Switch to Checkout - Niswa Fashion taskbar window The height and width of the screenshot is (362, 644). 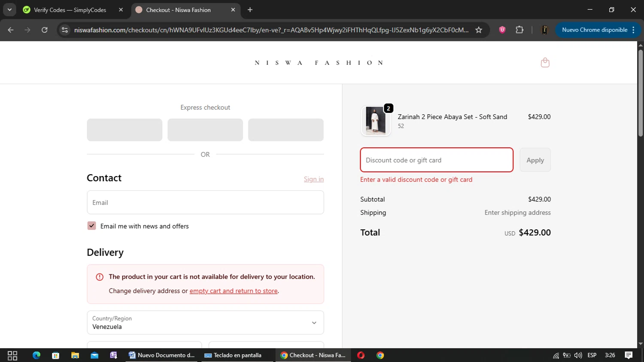tap(313, 355)
